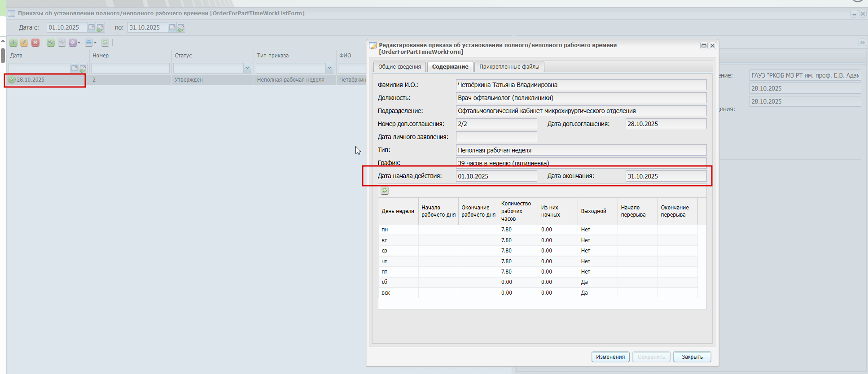Click the 'по' end date input field
The height and width of the screenshot is (374, 868).
[x=148, y=27]
